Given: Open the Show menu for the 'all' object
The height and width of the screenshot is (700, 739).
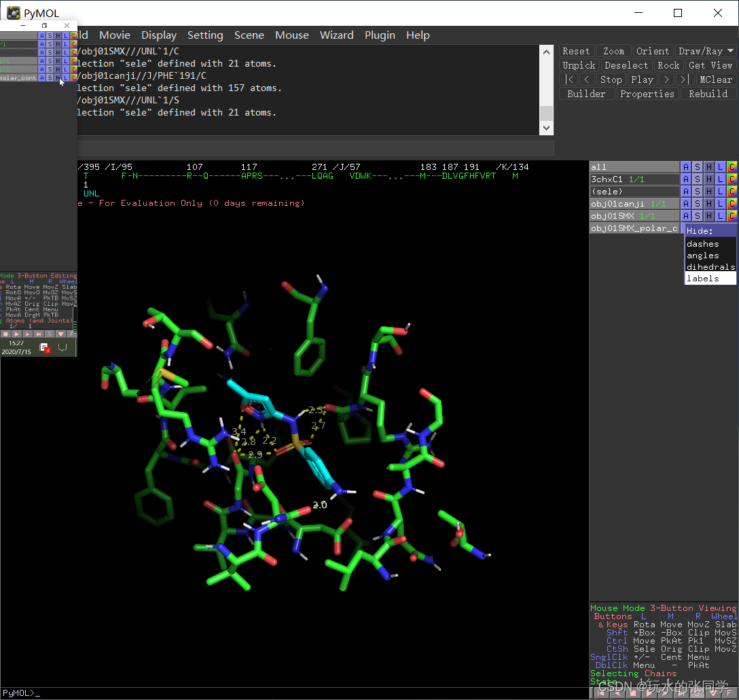Looking at the screenshot, I should pyautogui.click(x=697, y=167).
